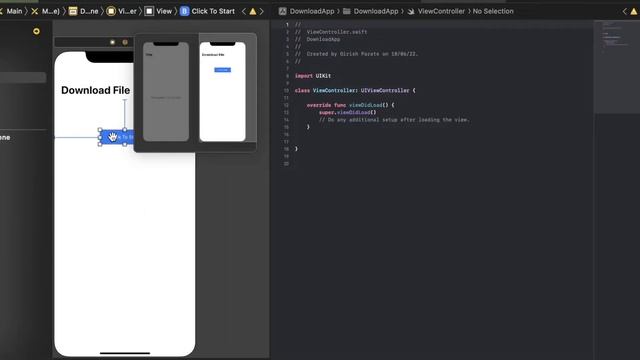Click the warning triangle in code editor jump bar
This screenshot has height=360, width=640.
point(634,11)
